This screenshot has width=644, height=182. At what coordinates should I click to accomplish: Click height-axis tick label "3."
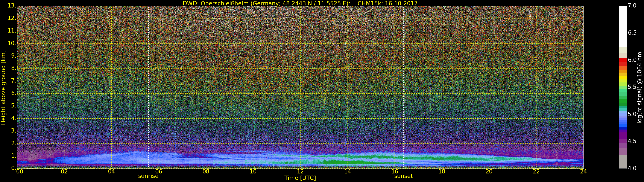click(14, 131)
